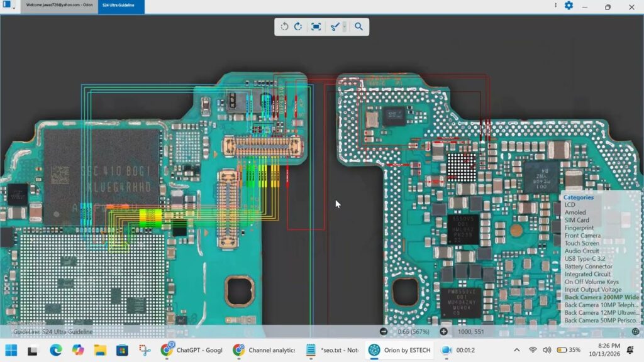Select the Fingerprint category
This screenshot has height=362, width=644.
point(579,228)
